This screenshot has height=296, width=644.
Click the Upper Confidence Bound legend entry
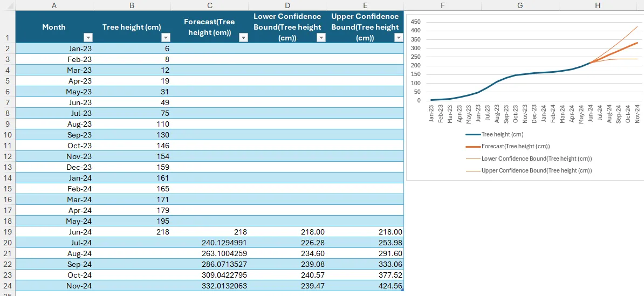(x=529, y=170)
